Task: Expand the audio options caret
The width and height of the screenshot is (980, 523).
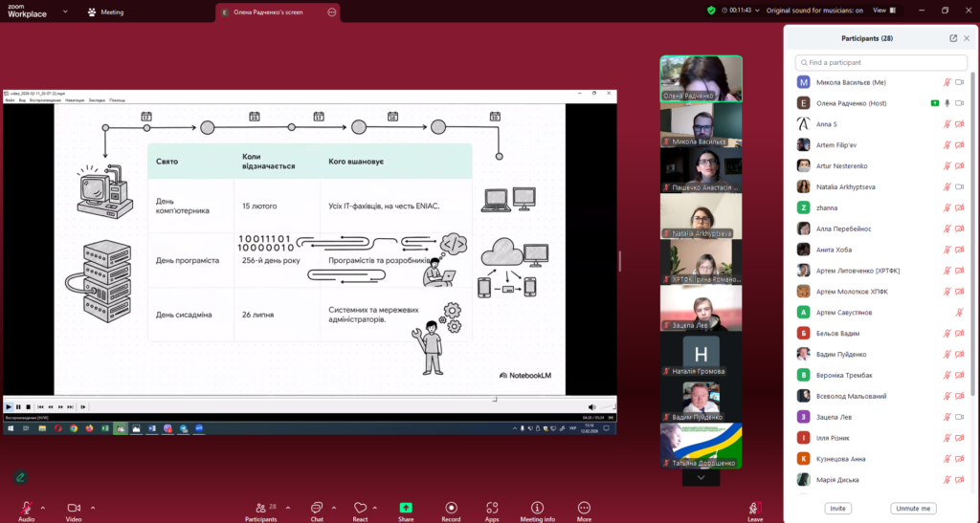Action: (44, 507)
